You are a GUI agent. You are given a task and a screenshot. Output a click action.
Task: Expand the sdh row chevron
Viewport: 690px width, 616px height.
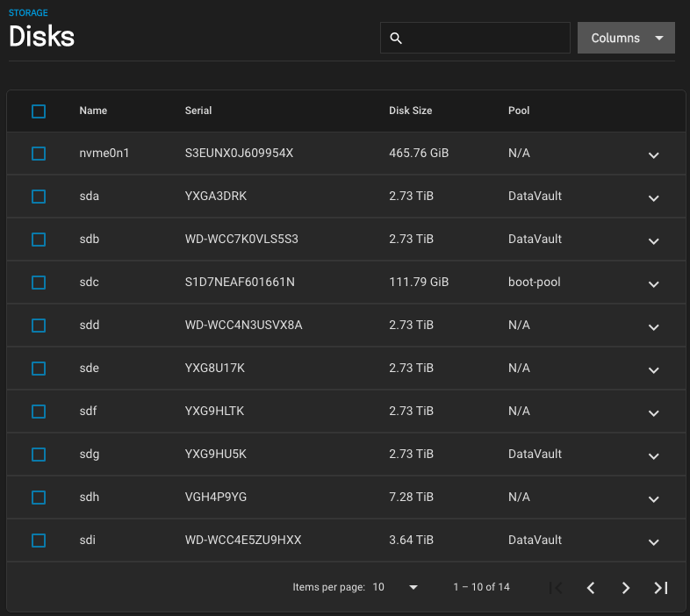pos(653,499)
